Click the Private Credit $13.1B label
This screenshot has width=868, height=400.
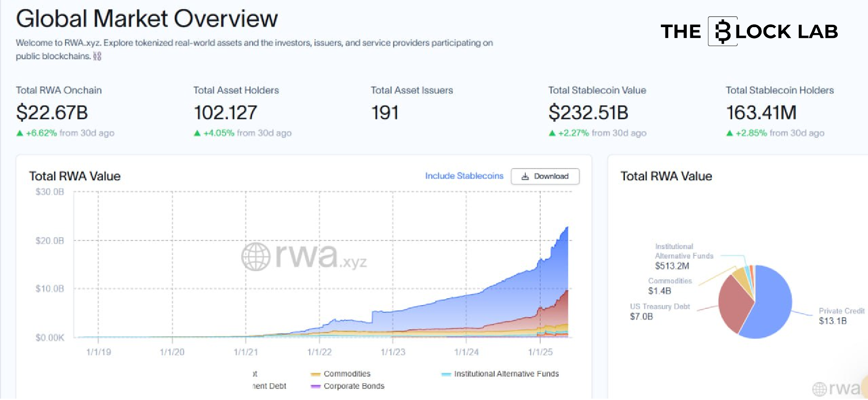[x=841, y=316]
